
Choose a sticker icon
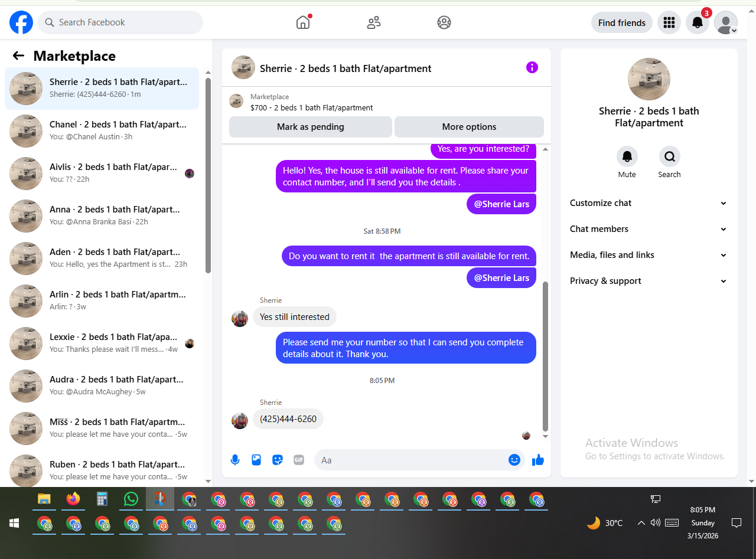[278, 460]
